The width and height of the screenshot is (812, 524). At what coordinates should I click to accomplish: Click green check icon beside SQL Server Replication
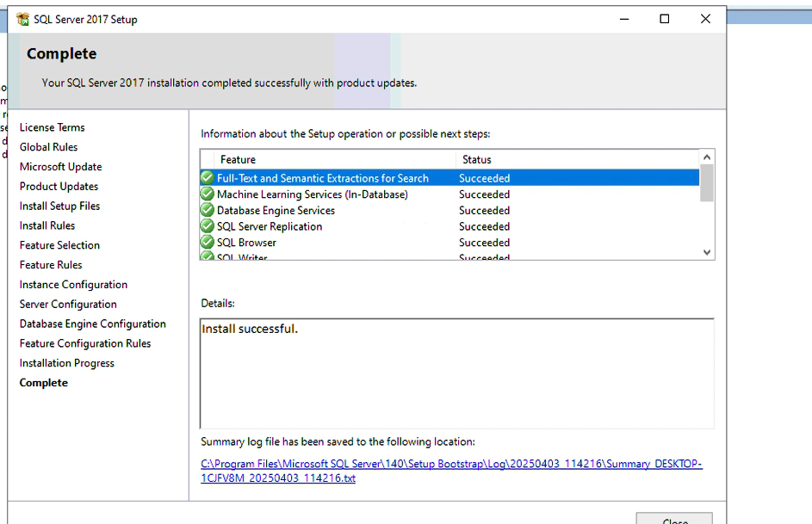(208, 226)
